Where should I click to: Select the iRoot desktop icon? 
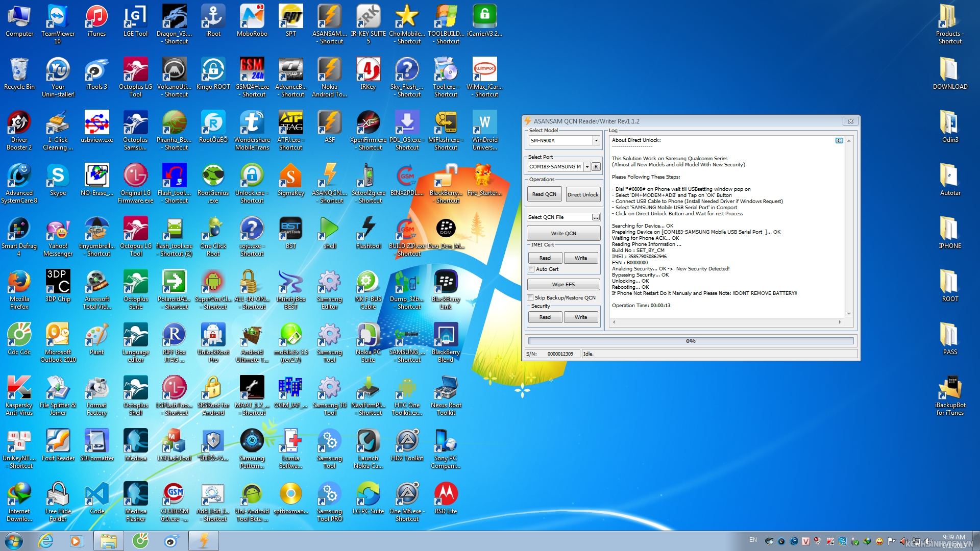click(213, 20)
